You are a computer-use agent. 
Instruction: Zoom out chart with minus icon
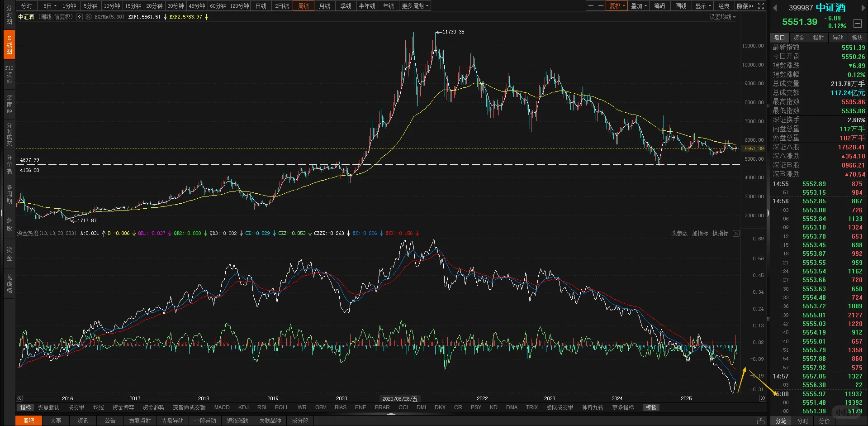(601, 6)
